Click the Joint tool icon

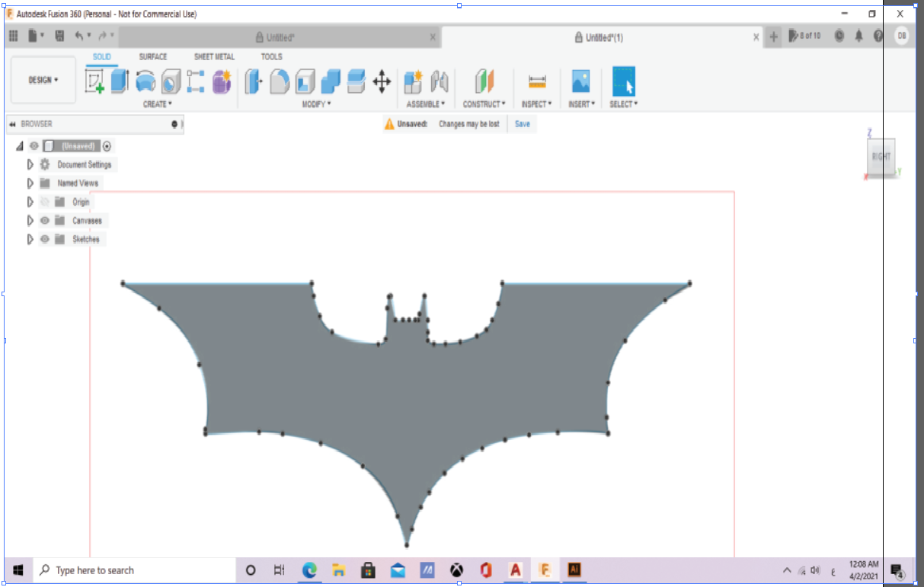click(439, 81)
